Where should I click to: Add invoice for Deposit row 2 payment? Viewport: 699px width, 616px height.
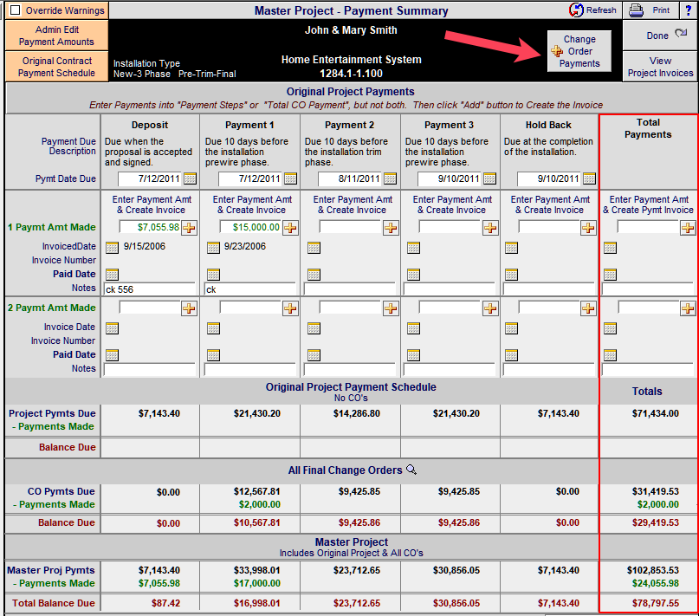tap(189, 308)
